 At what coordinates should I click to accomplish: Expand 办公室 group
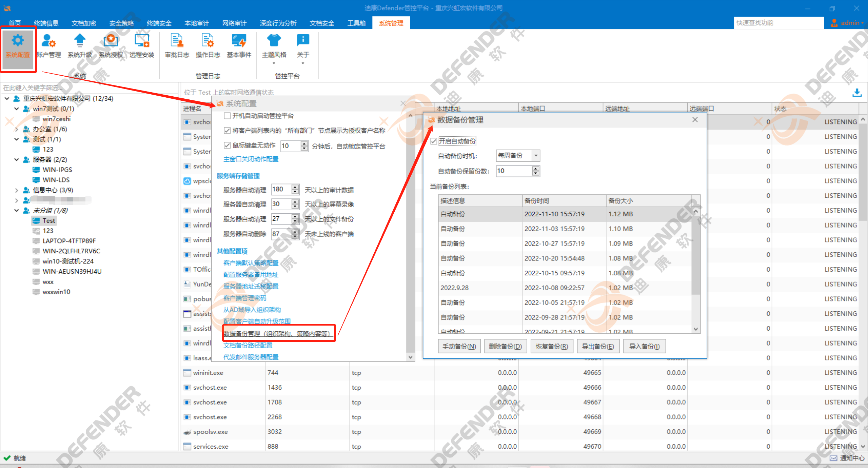[x=16, y=129]
